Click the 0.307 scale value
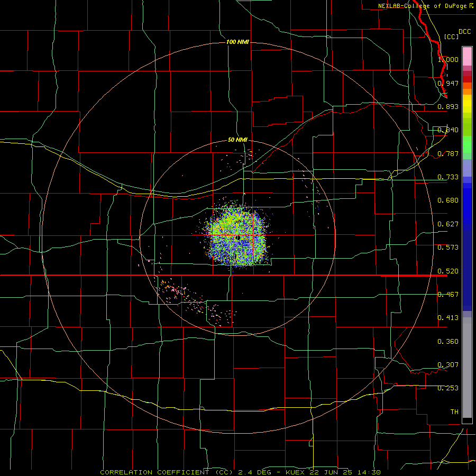The width and height of the screenshot is (476, 476). (448, 364)
